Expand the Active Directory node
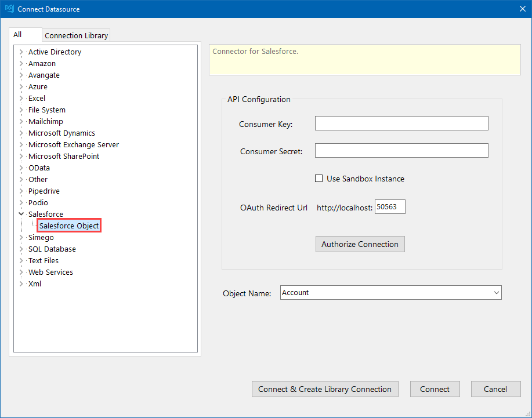532x418 pixels. (21, 52)
